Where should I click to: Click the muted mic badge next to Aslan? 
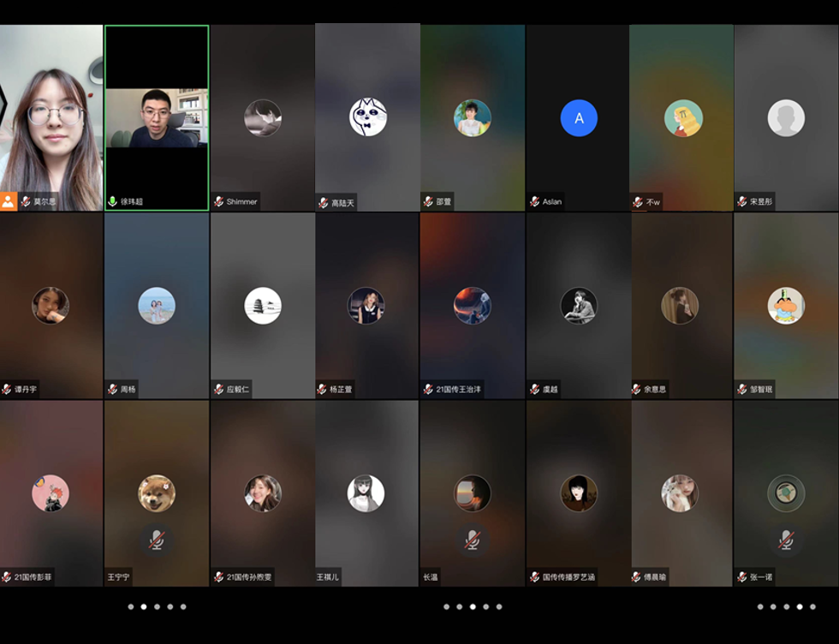tap(534, 202)
